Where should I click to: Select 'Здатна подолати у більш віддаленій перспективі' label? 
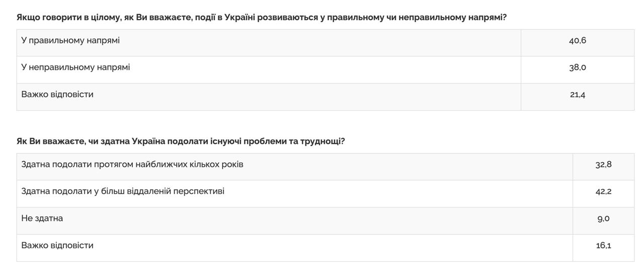click(123, 192)
